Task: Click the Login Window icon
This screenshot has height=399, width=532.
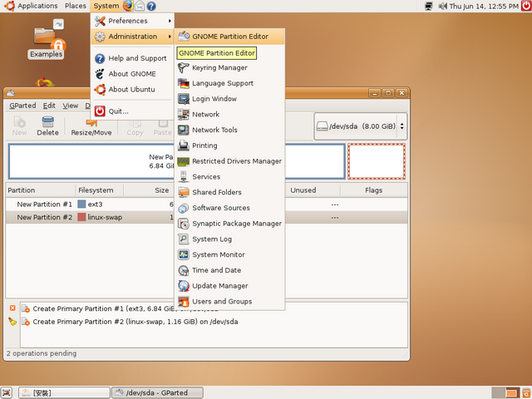Action: click(x=184, y=99)
